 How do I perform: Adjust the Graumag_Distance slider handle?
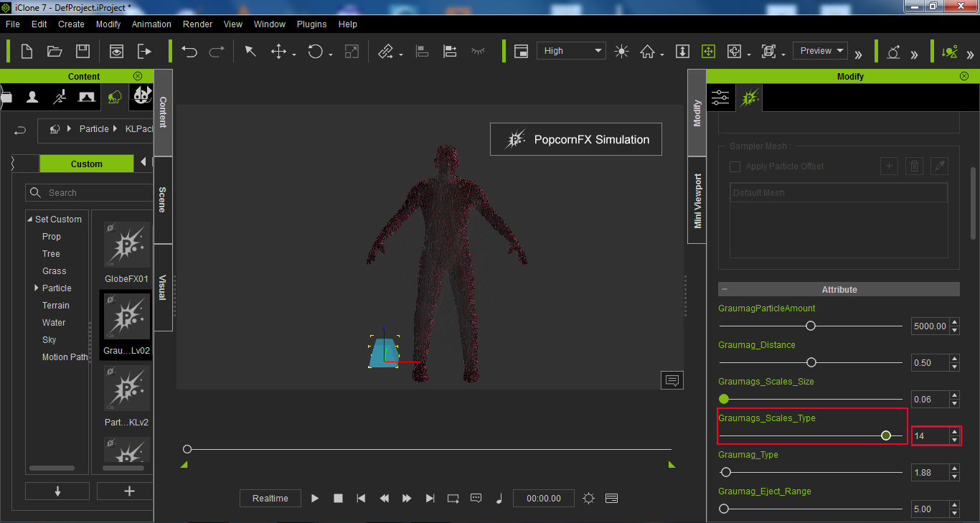pyautogui.click(x=811, y=362)
